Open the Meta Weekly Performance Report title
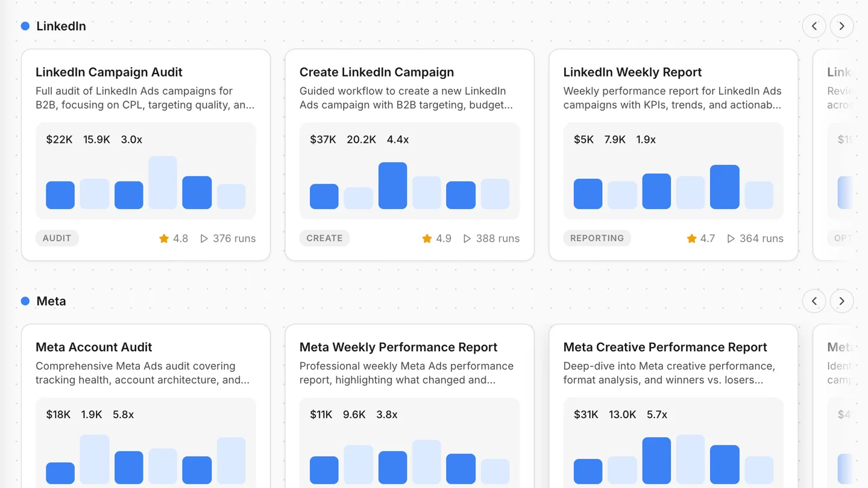 [398, 347]
